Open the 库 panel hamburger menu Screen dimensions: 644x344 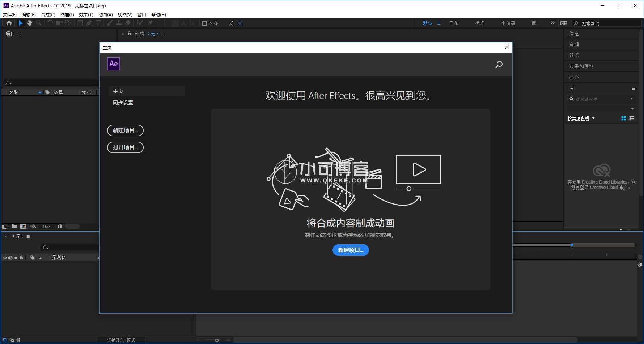pos(634,88)
